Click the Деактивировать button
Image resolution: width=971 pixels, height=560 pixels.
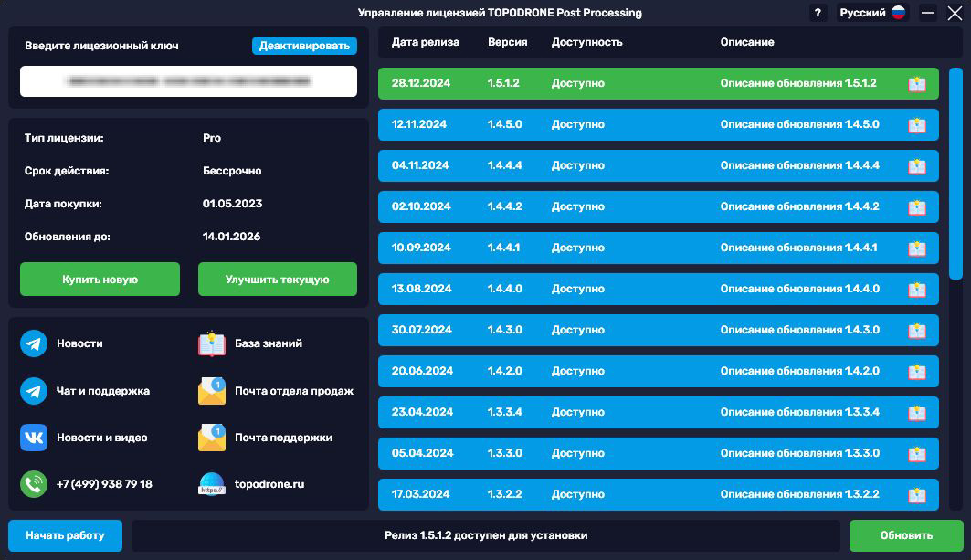click(305, 45)
